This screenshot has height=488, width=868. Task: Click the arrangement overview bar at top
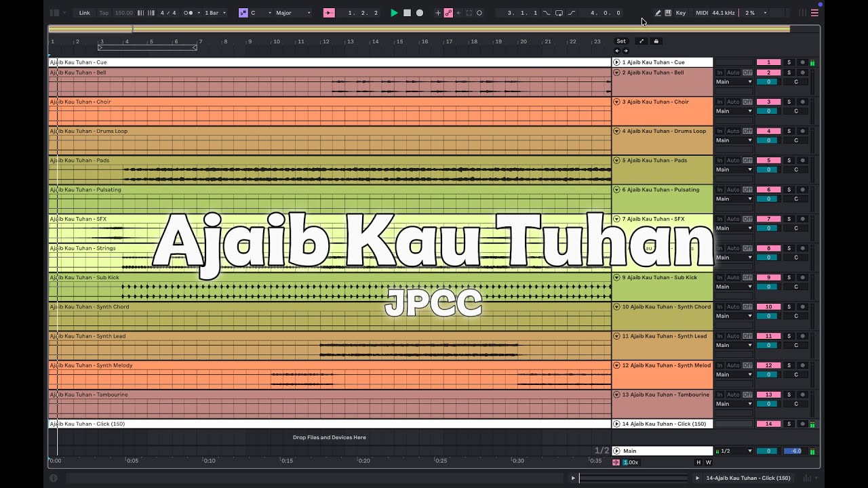pos(419,29)
